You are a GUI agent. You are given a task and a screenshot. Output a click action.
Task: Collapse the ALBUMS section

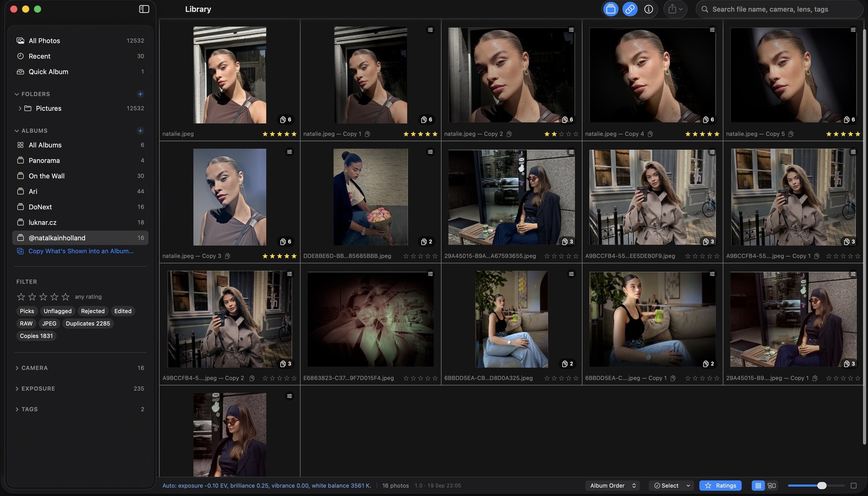[x=17, y=131]
